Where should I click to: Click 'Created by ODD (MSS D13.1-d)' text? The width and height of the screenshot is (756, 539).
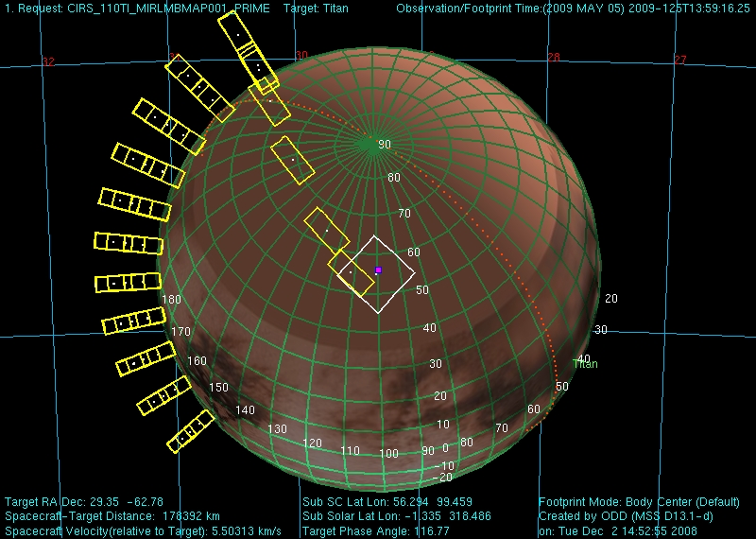(626, 516)
